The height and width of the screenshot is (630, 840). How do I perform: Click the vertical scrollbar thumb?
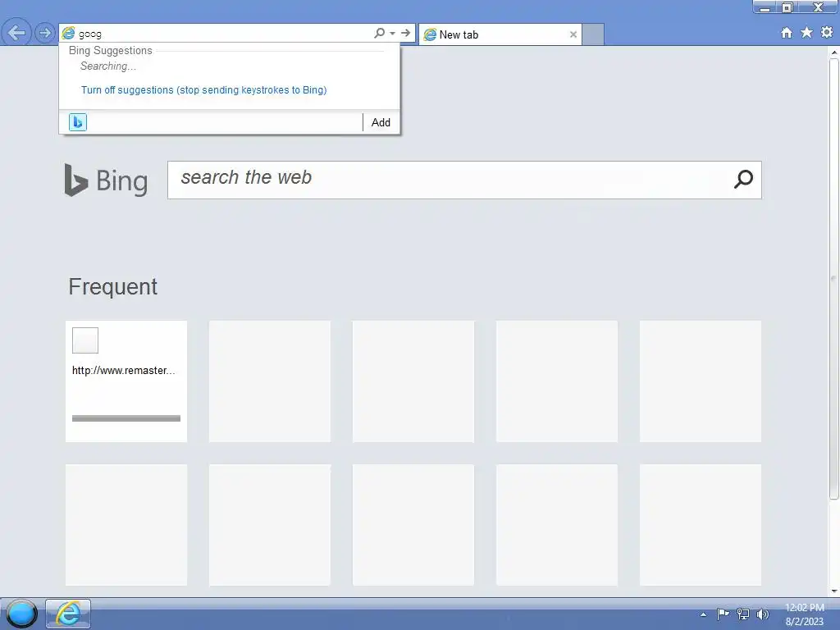click(x=834, y=279)
